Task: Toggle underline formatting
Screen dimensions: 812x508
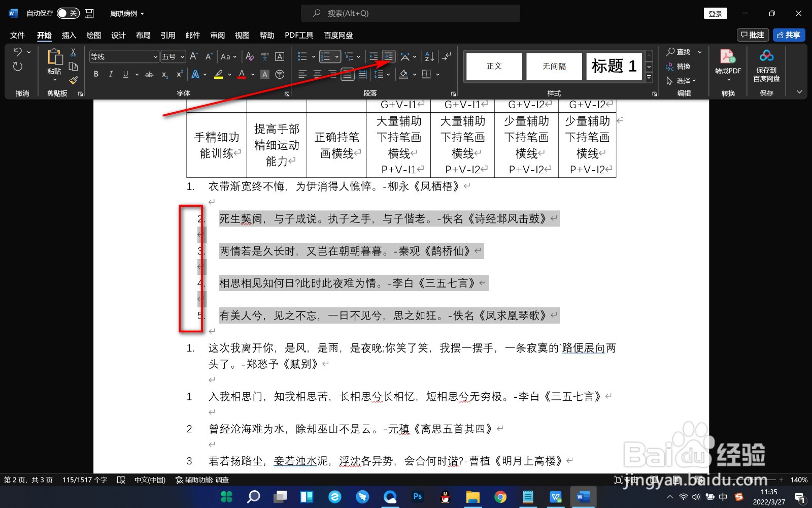Action: point(125,74)
